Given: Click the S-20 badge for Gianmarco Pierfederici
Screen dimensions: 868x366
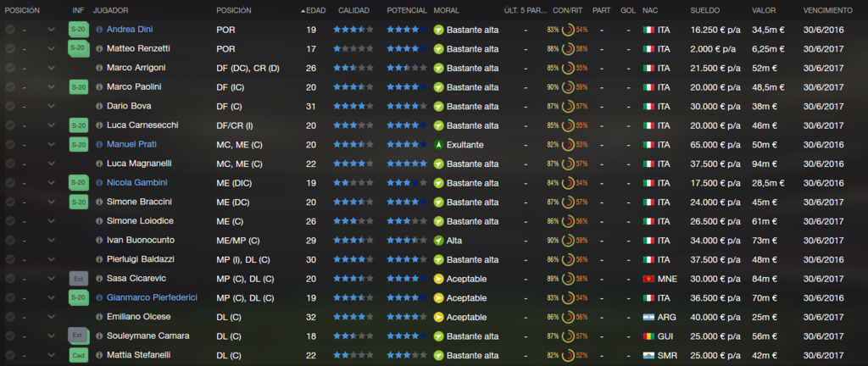Looking at the screenshot, I should click(78, 298).
